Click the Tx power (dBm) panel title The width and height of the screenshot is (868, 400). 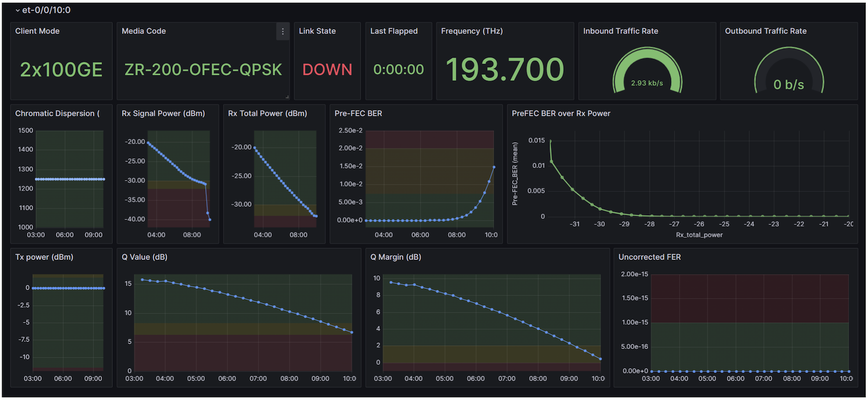pos(44,257)
